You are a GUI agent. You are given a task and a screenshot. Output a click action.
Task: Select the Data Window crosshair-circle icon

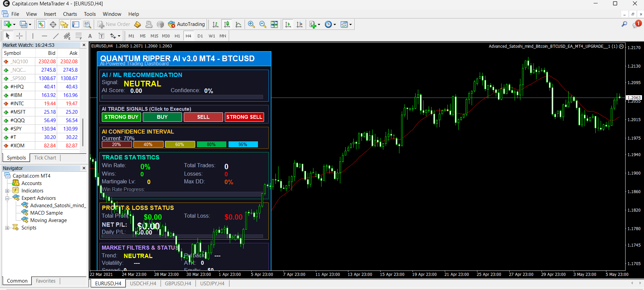[53, 24]
